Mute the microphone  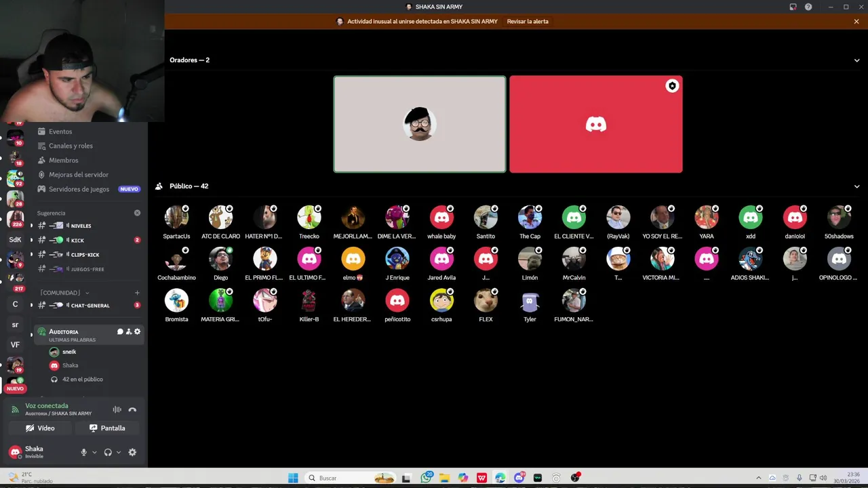tap(84, 452)
